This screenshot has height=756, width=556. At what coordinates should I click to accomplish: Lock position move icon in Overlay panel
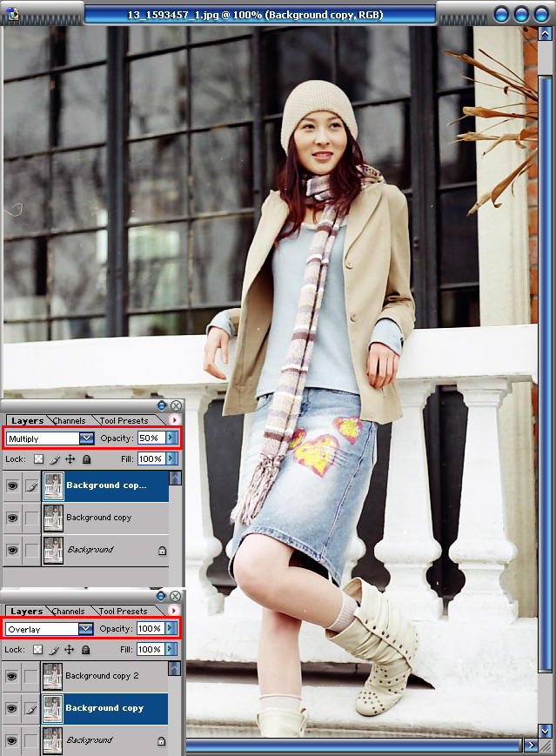coord(70,650)
